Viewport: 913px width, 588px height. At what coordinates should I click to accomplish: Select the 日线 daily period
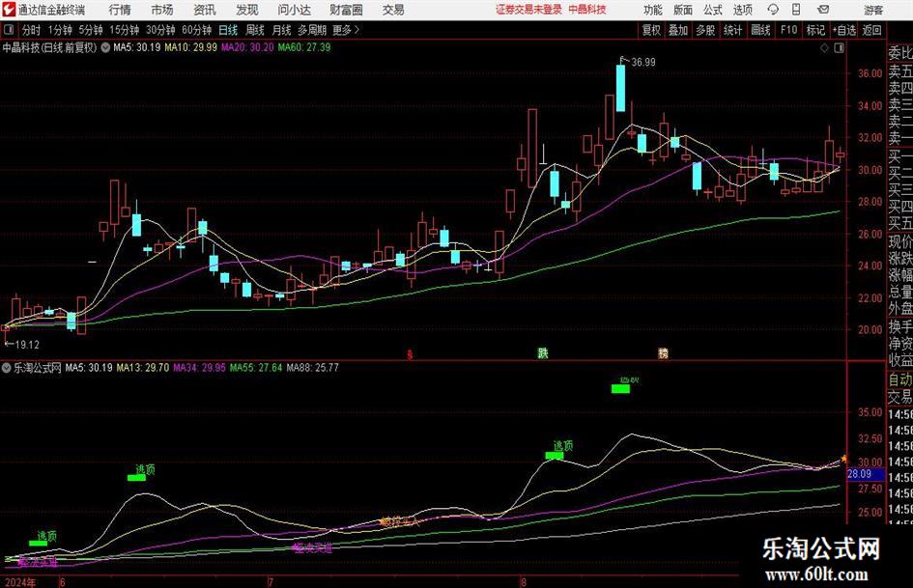point(228,30)
